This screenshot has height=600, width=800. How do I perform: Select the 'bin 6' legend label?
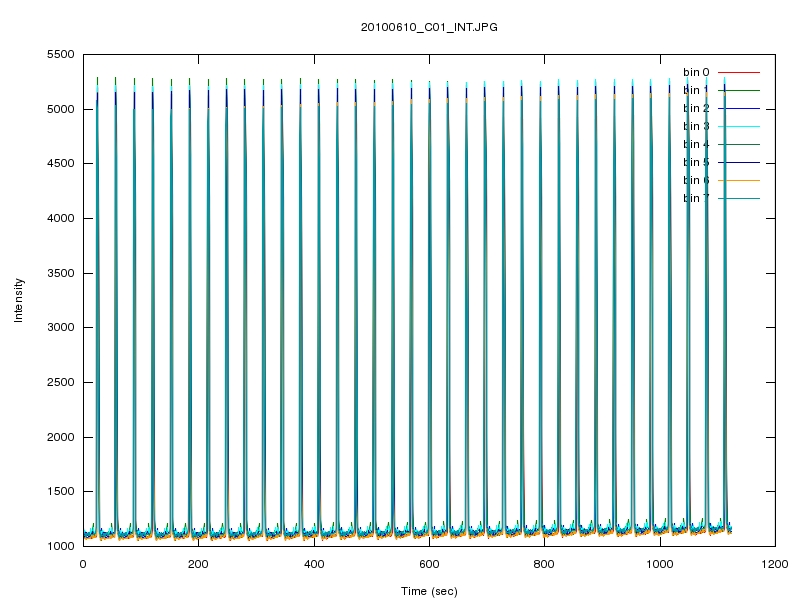[x=696, y=180]
